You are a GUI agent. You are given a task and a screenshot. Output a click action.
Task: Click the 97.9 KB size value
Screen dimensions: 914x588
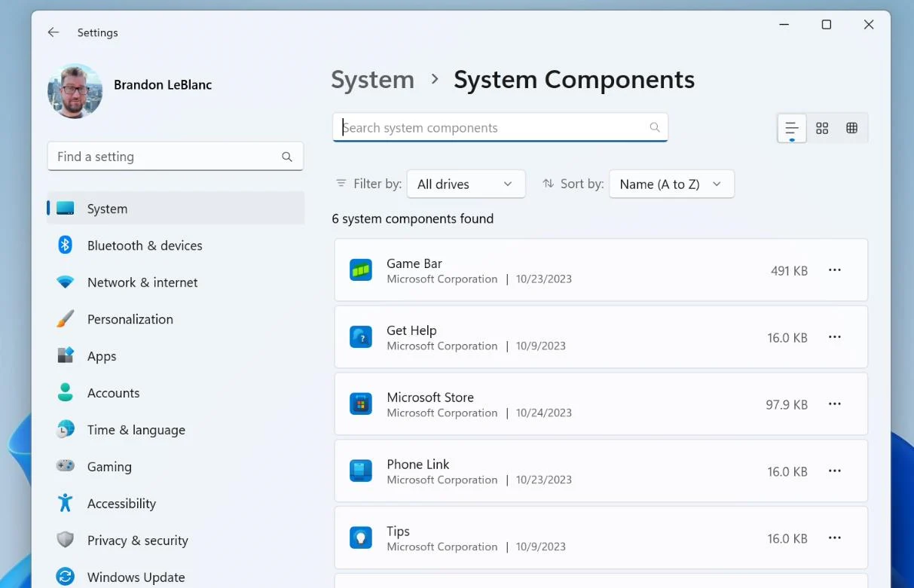(x=787, y=405)
